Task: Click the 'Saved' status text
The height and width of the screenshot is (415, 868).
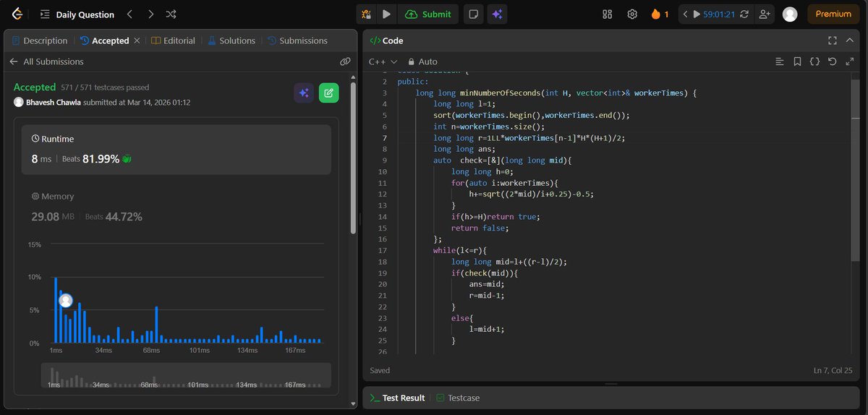Action: [x=380, y=370]
